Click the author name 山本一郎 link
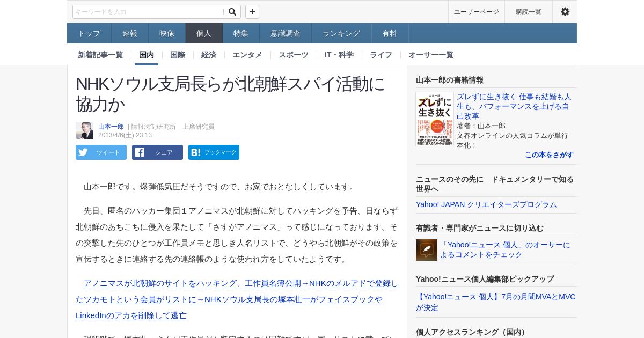The width and height of the screenshot is (644, 338). 111,127
